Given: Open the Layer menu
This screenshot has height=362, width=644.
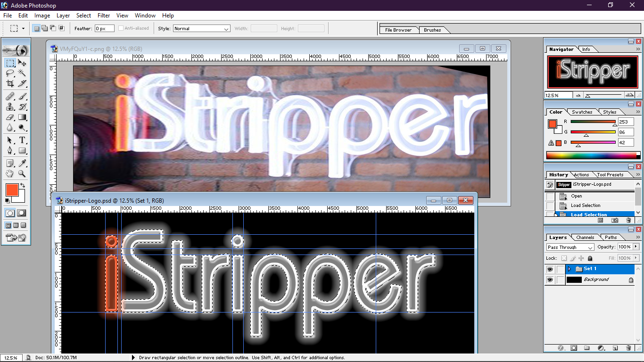Looking at the screenshot, I should [x=63, y=16].
